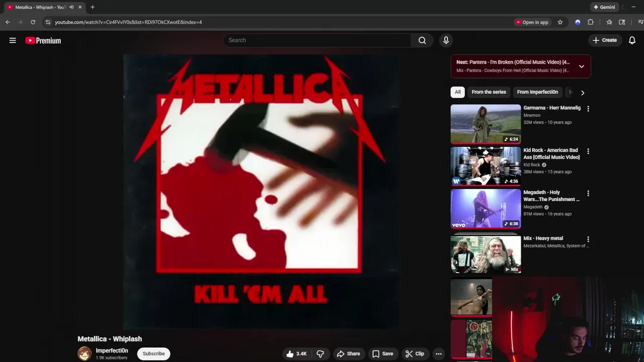644x362 pixels.
Task: Click the Metallica - Whiplash video title
Action: pyautogui.click(x=110, y=339)
